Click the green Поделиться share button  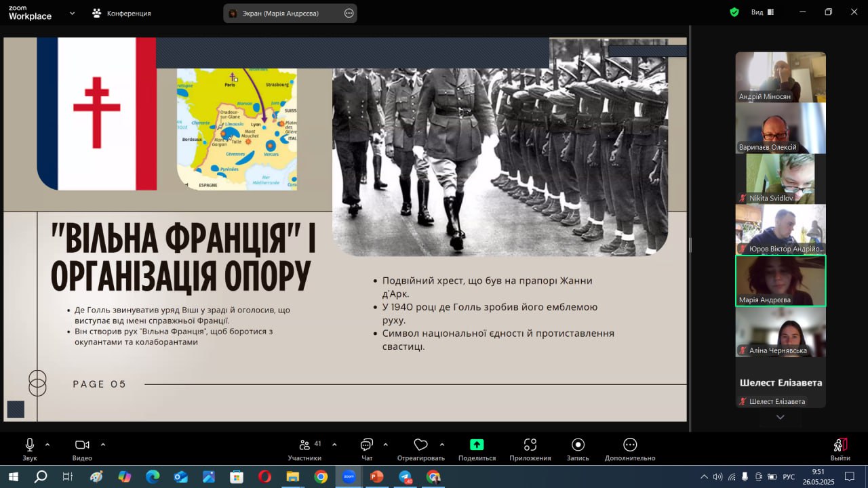[477, 449]
